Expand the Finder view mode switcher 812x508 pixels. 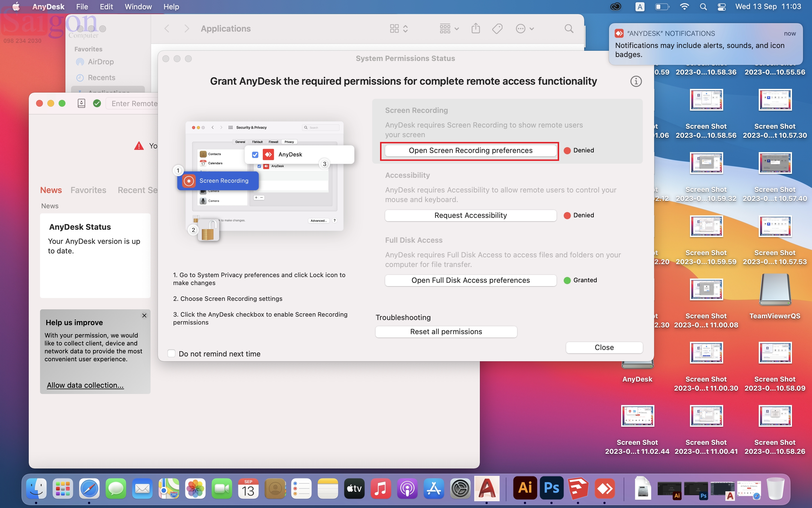pyautogui.click(x=399, y=29)
